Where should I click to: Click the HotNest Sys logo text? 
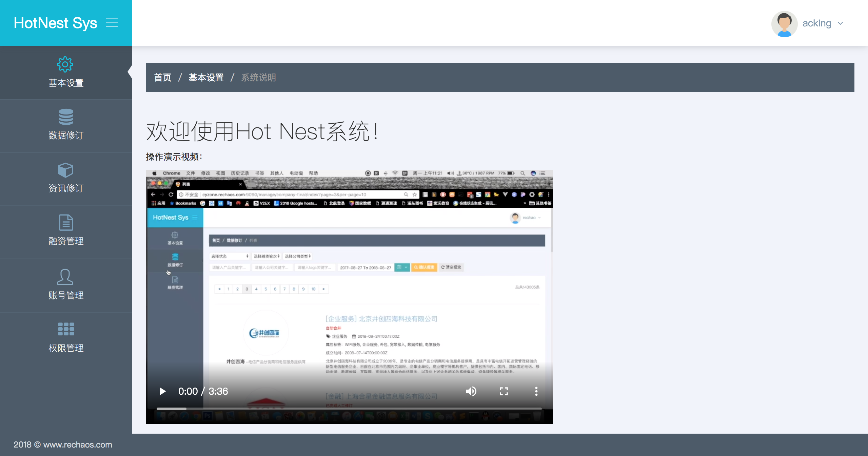pos(55,23)
